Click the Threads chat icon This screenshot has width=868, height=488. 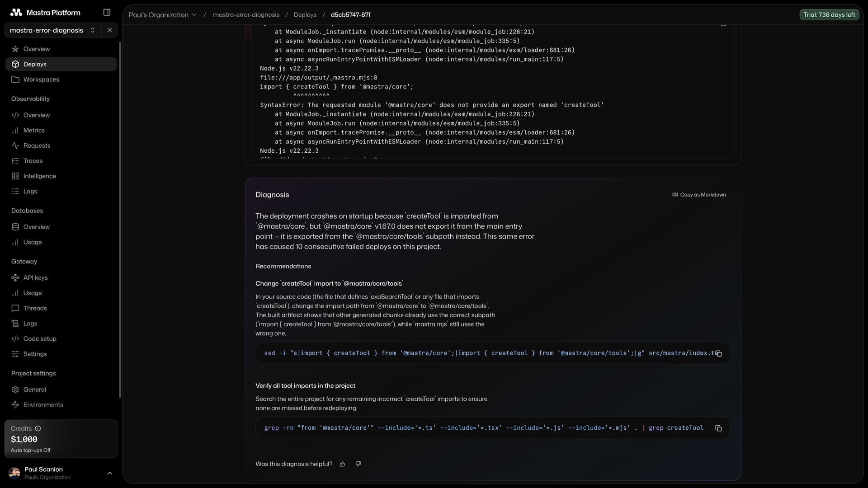[15, 308]
